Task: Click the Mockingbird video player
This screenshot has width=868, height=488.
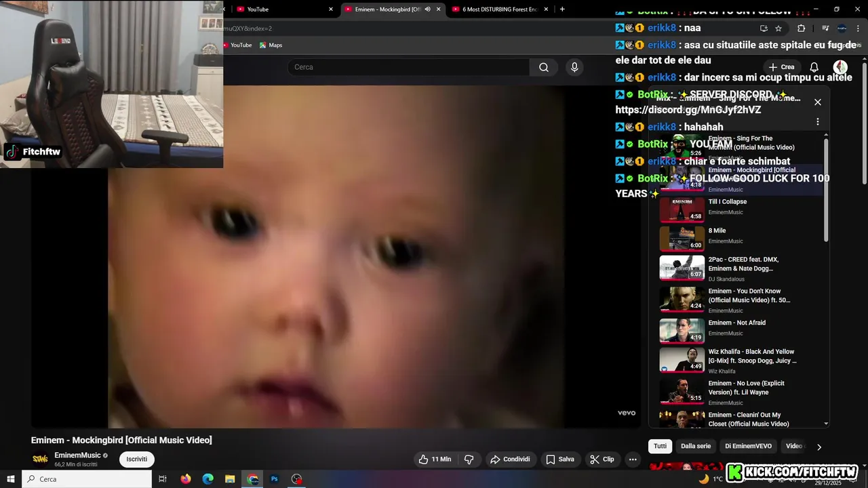Action: click(x=335, y=256)
